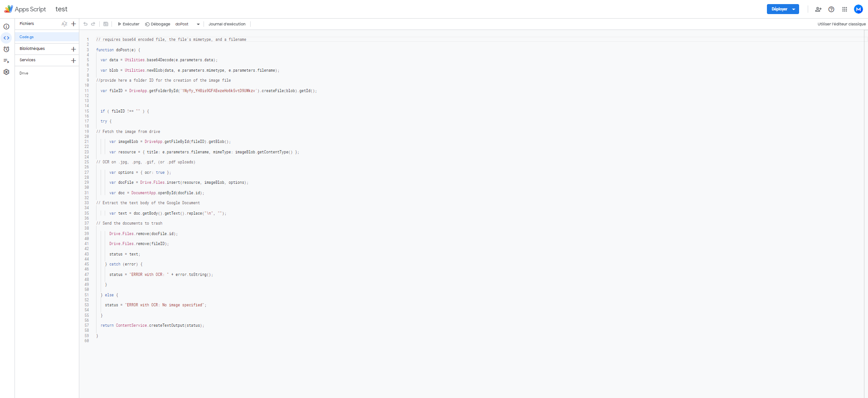Save the project with the disk icon
Screen dimensions: 868x398
[x=106, y=24]
